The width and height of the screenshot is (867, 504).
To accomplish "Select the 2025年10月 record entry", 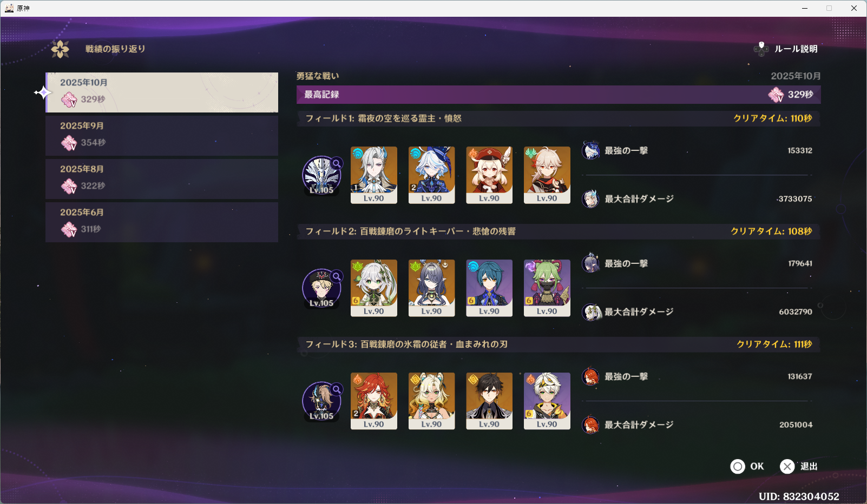I will point(162,92).
